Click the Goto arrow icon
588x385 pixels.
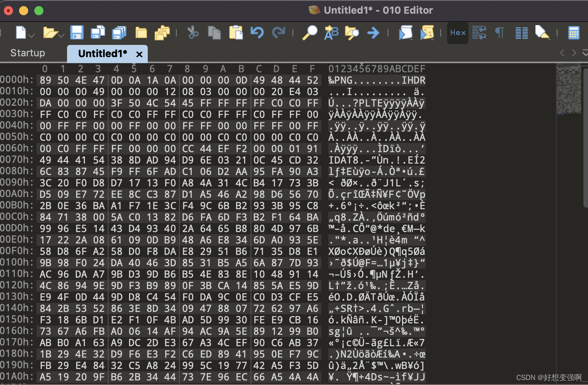(373, 33)
